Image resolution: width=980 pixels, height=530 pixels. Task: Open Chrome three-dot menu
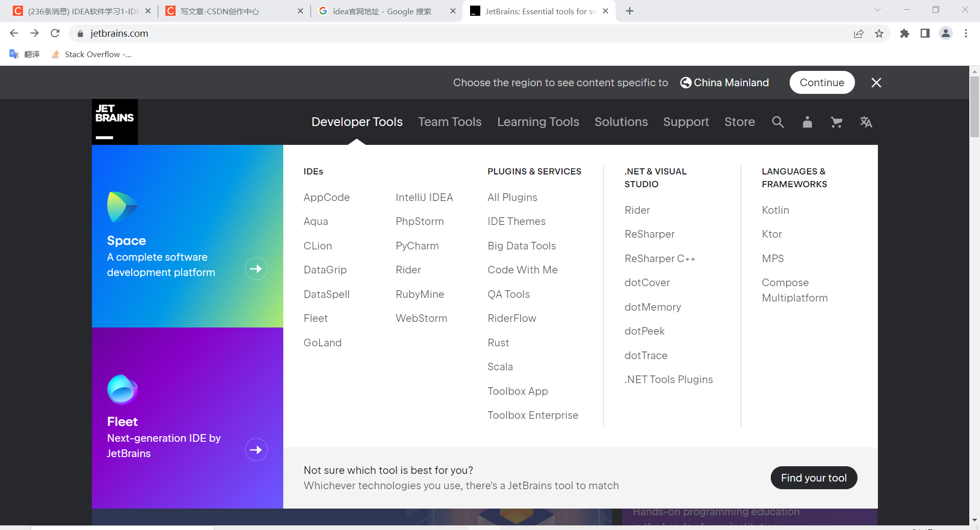(966, 33)
